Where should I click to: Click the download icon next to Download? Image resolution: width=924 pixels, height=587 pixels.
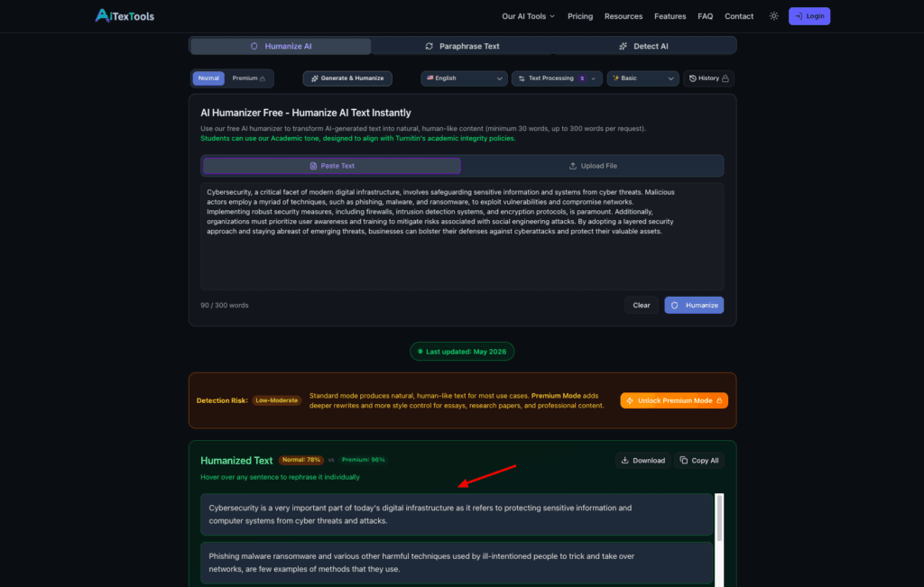coord(624,461)
